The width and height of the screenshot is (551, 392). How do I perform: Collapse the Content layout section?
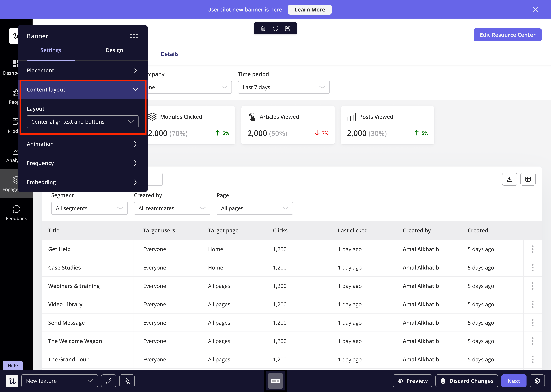click(82, 90)
